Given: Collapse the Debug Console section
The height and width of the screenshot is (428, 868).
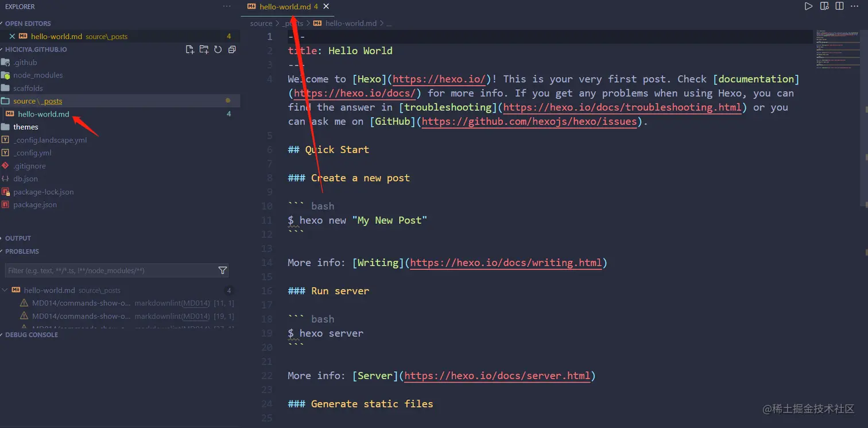Looking at the screenshot, I should 32,335.
